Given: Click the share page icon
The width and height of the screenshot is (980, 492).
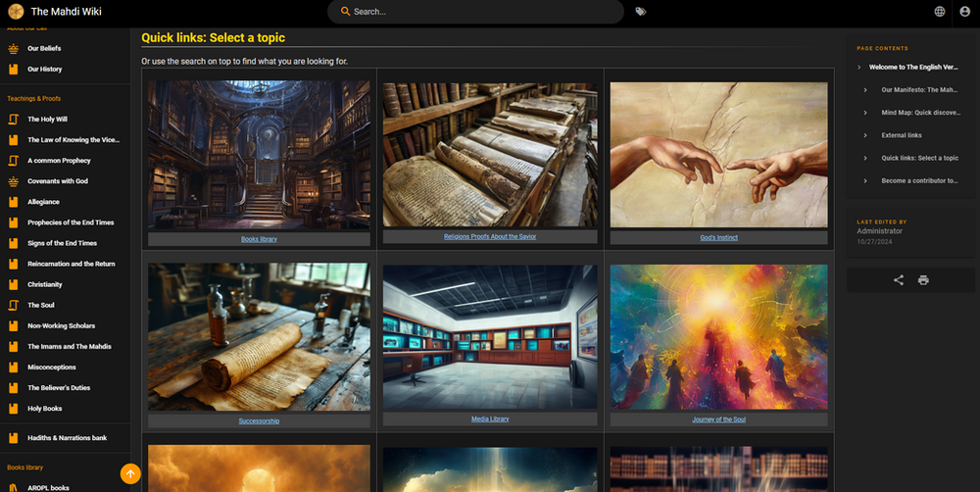Looking at the screenshot, I should coord(899,280).
